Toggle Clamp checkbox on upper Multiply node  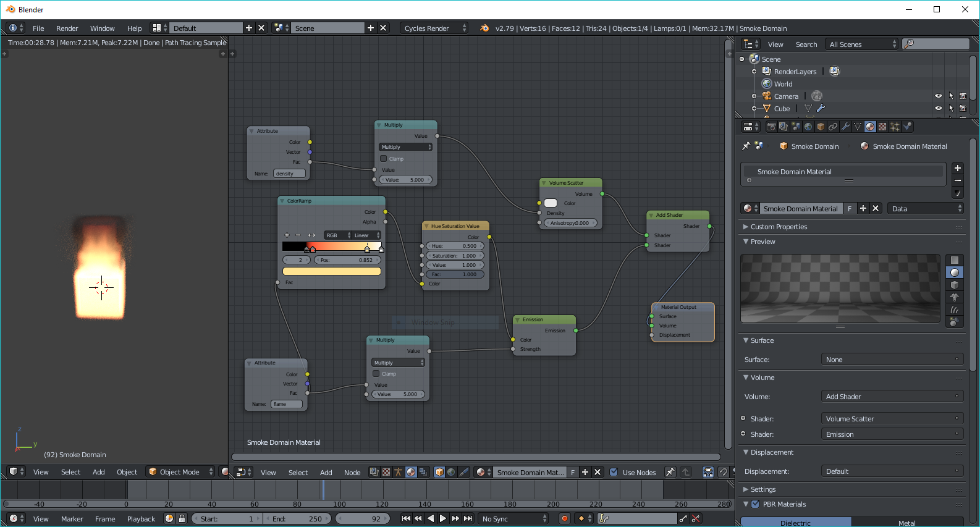(383, 159)
